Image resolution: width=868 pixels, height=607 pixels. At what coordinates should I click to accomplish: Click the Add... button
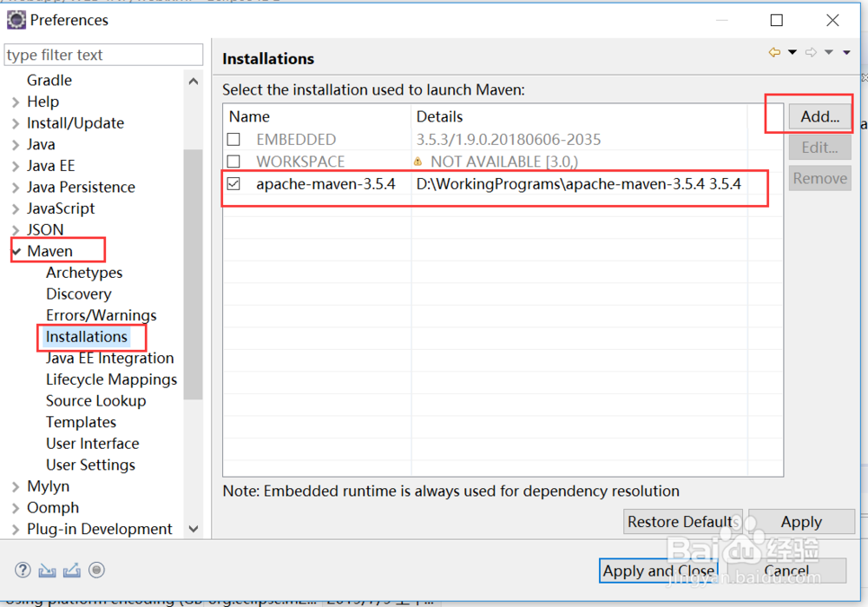tap(820, 116)
